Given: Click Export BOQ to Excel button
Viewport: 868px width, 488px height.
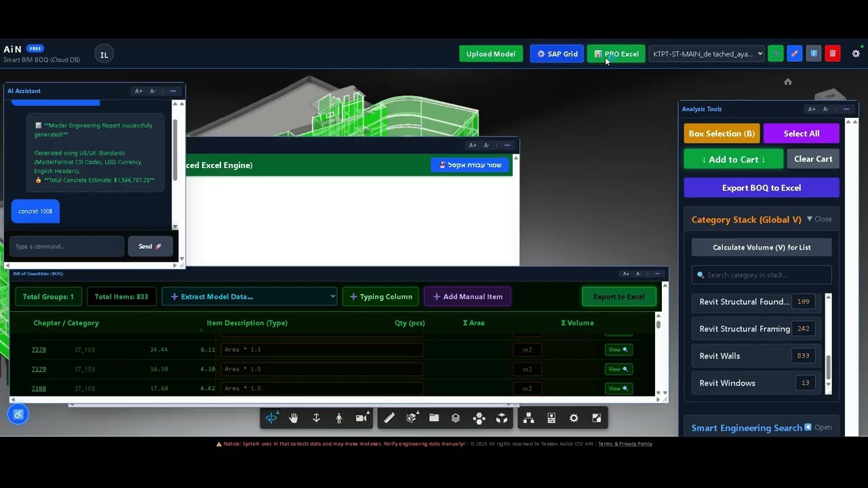Looking at the screenshot, I should click(762, 188).
